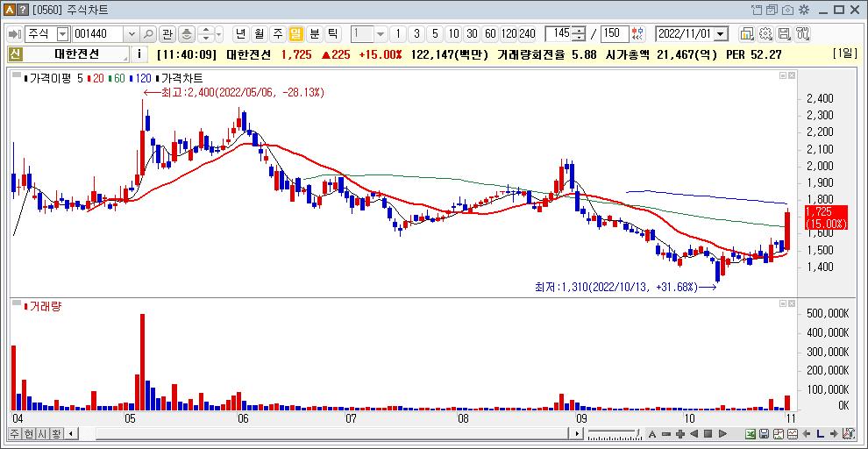Switch to tick chart with 틱
The height and width of the screenshot is (449, 868).
click(x=332, y=34)
